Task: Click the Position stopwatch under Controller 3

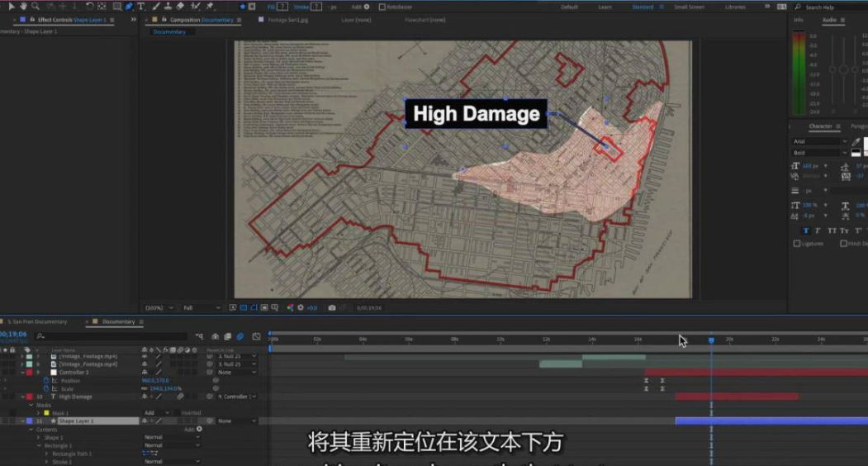Action: click(46, 380)
